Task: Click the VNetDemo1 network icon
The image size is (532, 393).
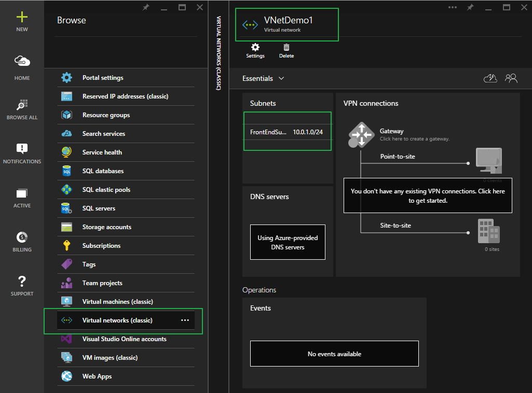Action: [250, 25]
